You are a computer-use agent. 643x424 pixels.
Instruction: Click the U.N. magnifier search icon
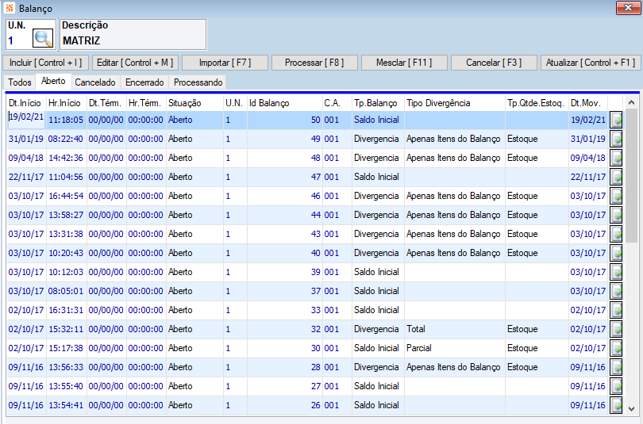pos(42,39)
